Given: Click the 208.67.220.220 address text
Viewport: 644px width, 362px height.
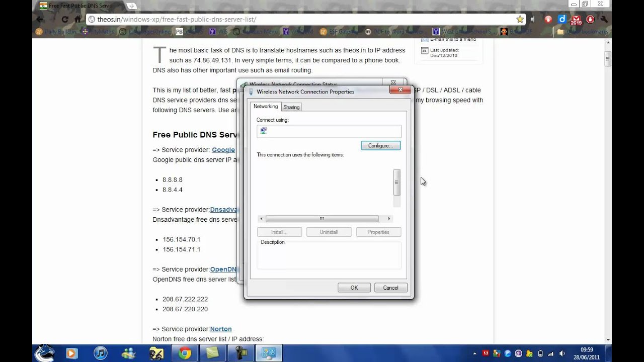Looking at the screenshot, I should click(x=185, y=309).
